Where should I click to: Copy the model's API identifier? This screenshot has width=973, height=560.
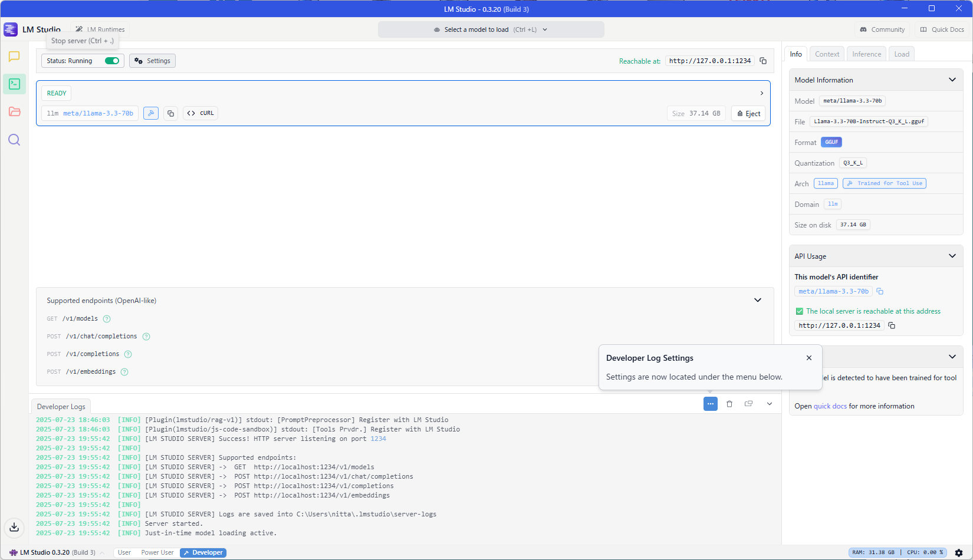coord(880,291)
